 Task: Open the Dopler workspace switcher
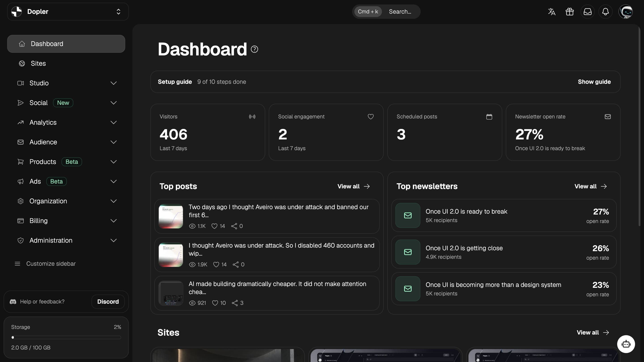(68, 11)
